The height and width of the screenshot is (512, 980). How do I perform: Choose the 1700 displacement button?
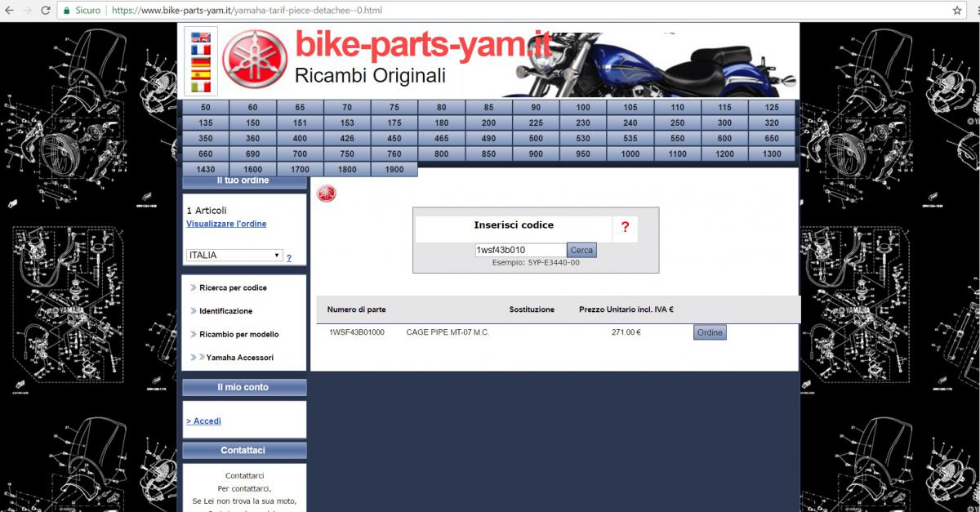point(300,170)
